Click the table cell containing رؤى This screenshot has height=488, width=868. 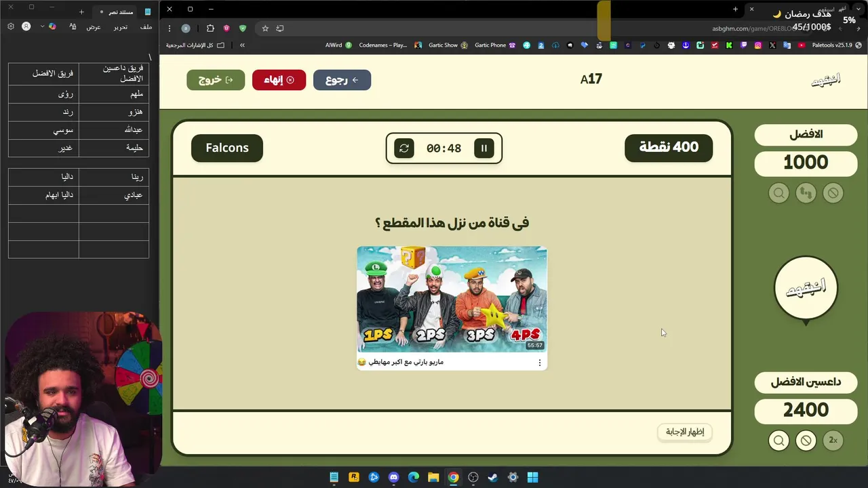[x=43, y=94]
